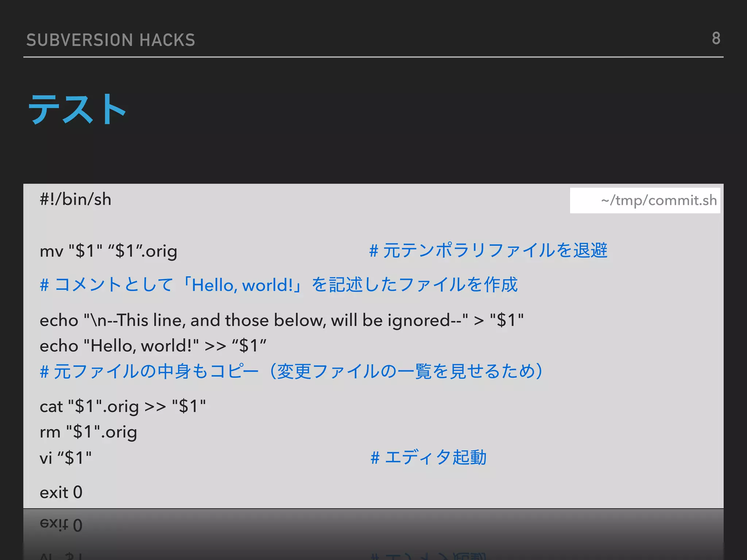Click the cat "$1".orig command line

(x=123, y=407)
